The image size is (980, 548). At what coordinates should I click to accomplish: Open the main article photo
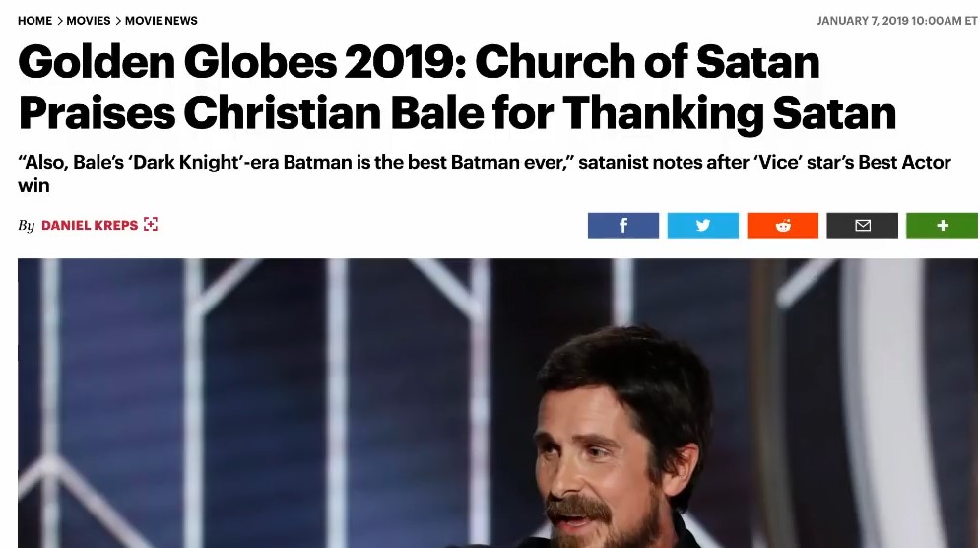(x=295, y=414)
